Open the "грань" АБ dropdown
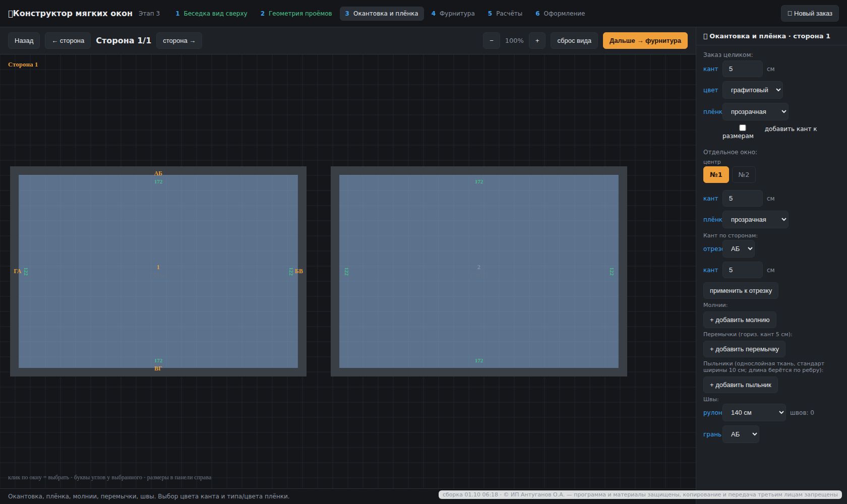The height and width of the screenshot is (504, 847). [741, 434]
